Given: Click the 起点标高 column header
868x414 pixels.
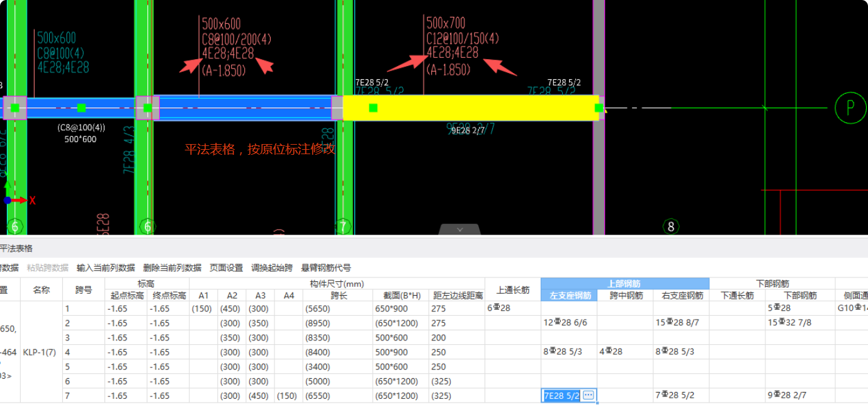Looking at the screenshot, I should [126, 295].
